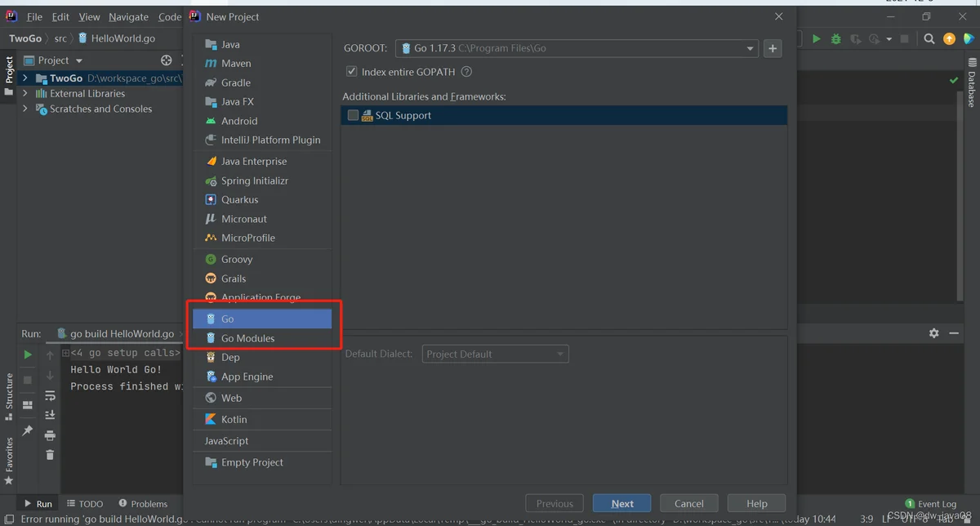Expand External Libraries in project tree
The height and width of the screenshot is (526, 980).
tap(25, 94)
